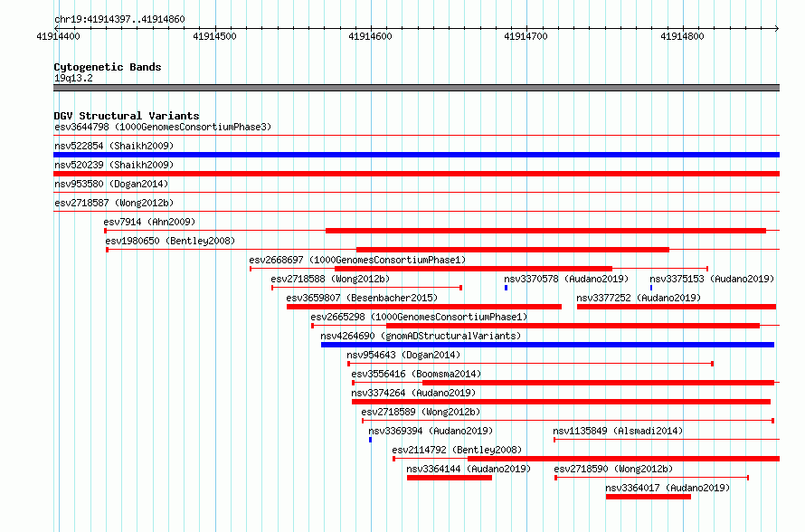805x532 pixels.
Task: Click the Cytogenetic Bands track title
Action: [108, 67]
